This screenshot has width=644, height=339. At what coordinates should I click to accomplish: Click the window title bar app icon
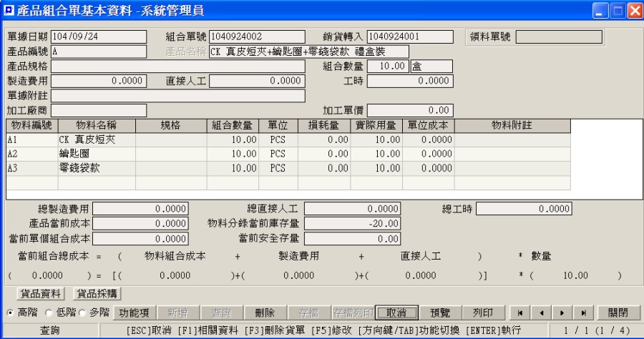(9, 10)
